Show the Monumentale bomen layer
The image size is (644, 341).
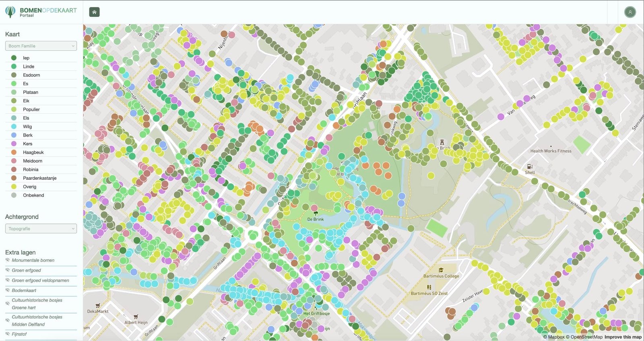click(x=8, y=260)
